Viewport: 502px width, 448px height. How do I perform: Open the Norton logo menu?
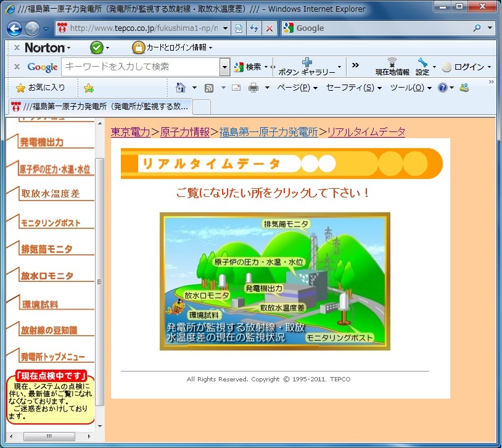click(47, 48)
